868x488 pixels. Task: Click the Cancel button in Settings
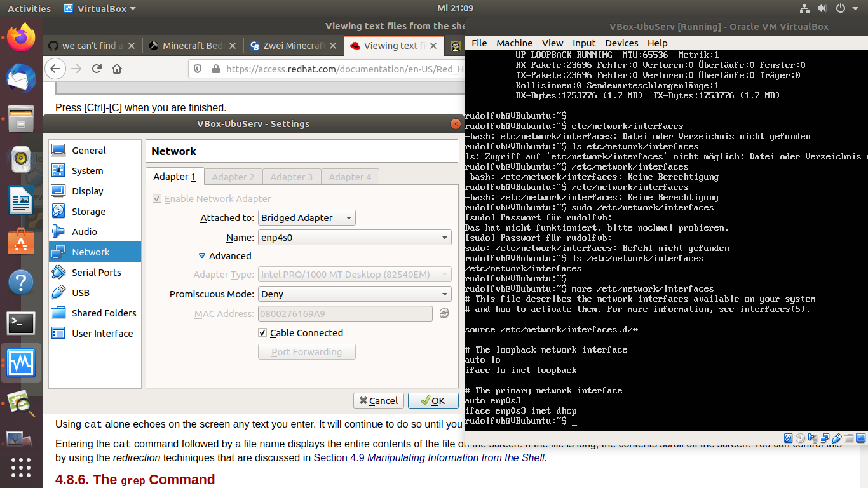(378, 401)
